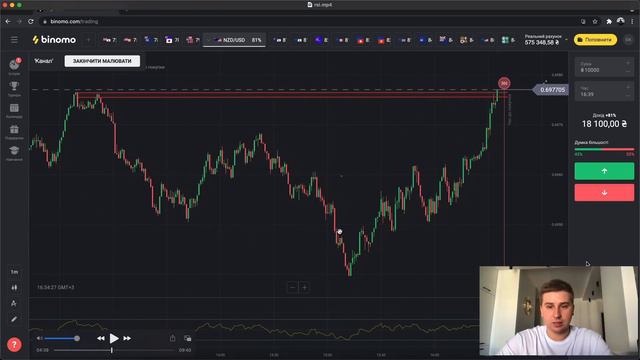Open the red help question mark
The width and height of the screenshot is (640, 360).
(14, 344)
